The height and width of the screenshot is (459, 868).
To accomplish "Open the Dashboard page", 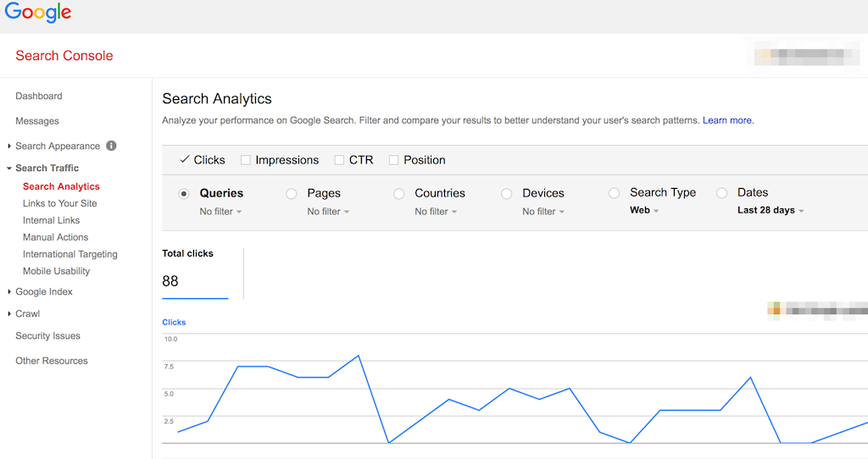I will tap(39, 96).
